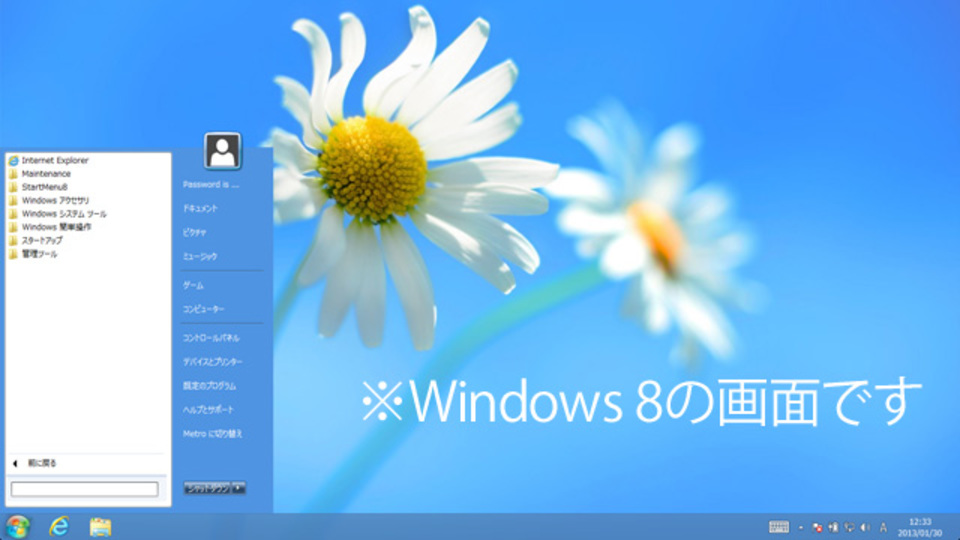Open ピクチャ from the start menu
The width and height of the screenshot is (960, 540).
[x=194, y=233]
